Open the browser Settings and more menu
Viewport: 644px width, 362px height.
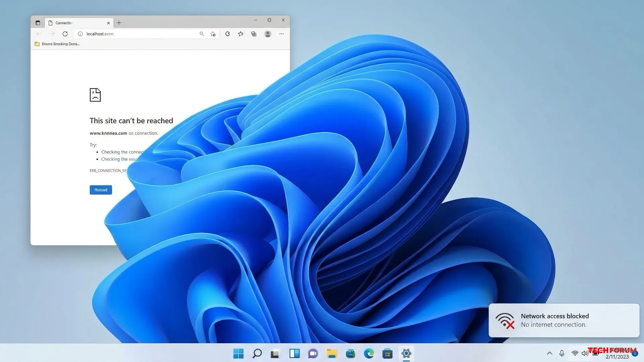coord(281,34)
